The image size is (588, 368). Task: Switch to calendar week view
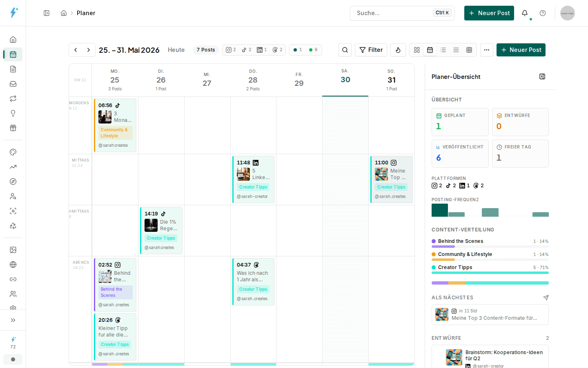(x=430, y=50)
